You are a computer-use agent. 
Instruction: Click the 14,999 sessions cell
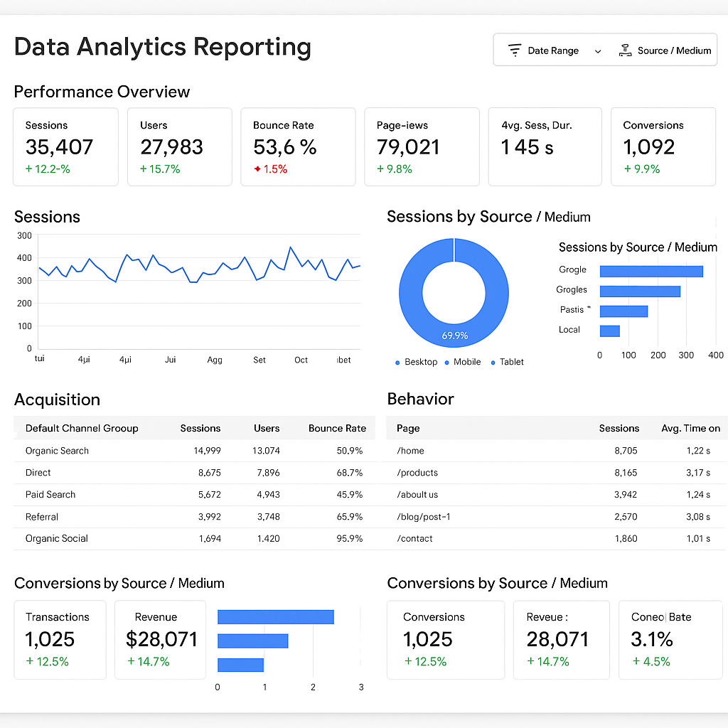[207, 450]
